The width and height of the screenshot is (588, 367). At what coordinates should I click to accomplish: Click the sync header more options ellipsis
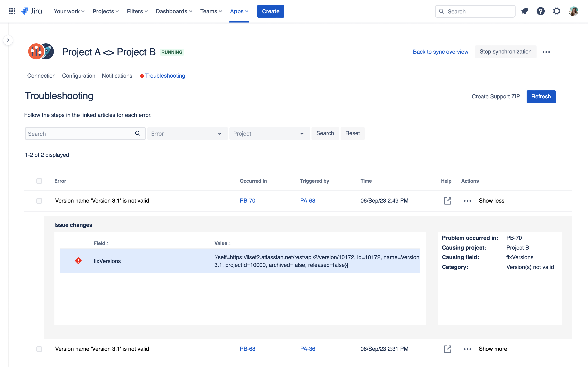[546, 52]
